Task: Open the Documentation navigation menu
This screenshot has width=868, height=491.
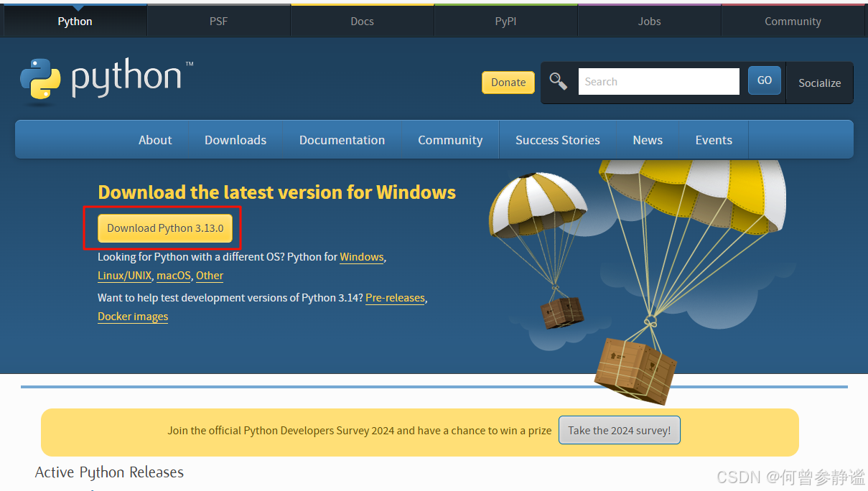Action: (342, 140)
